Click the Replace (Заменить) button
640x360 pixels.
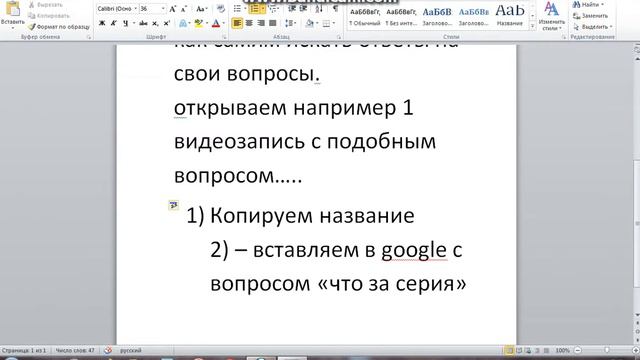tap(590, 16)
